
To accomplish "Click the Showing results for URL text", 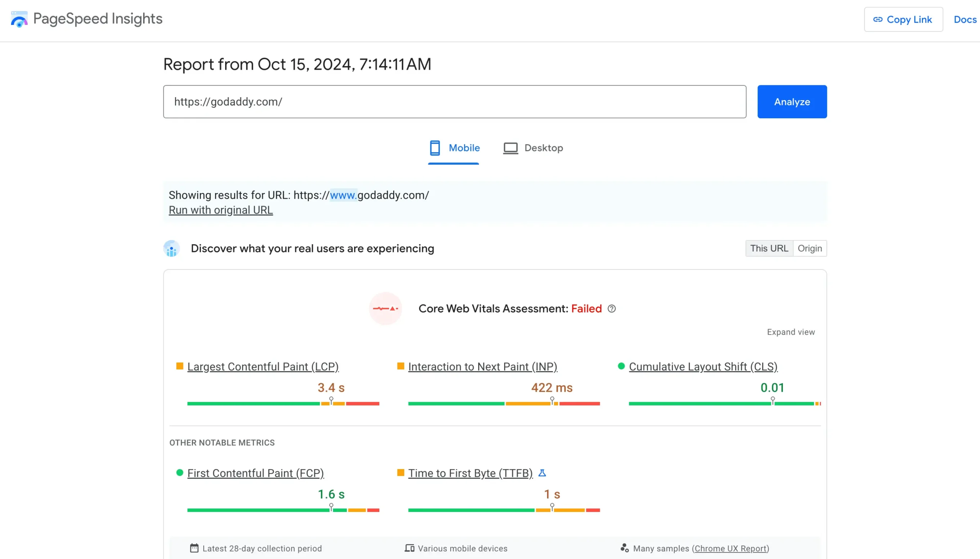I will pos(299,195).
